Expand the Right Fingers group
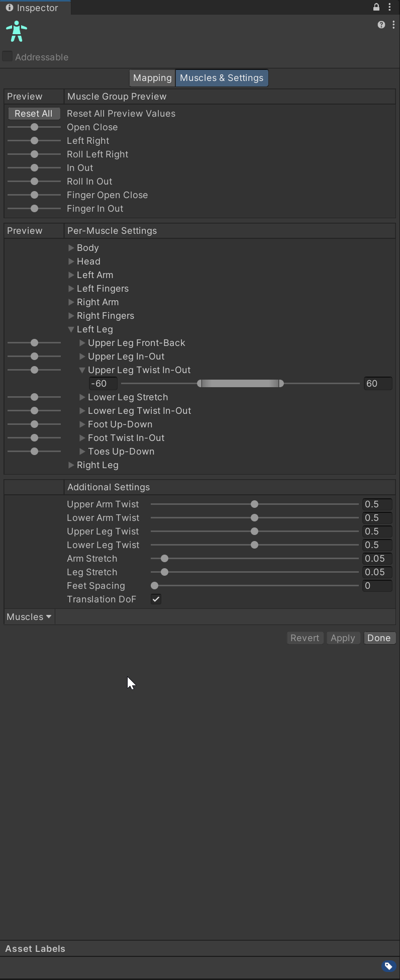The image size is (400, 980). [71, 316]
